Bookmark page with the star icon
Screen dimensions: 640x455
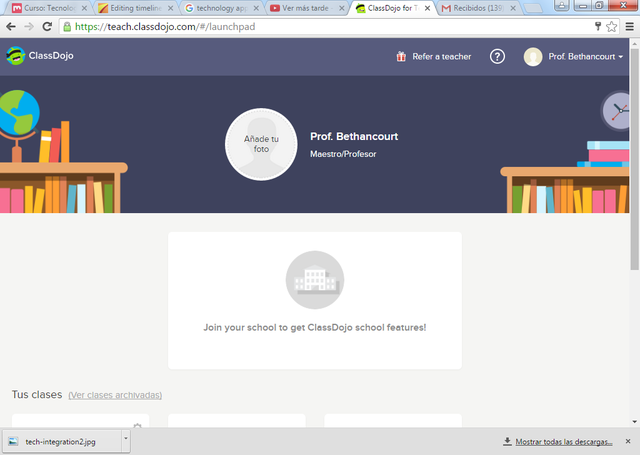611,27
